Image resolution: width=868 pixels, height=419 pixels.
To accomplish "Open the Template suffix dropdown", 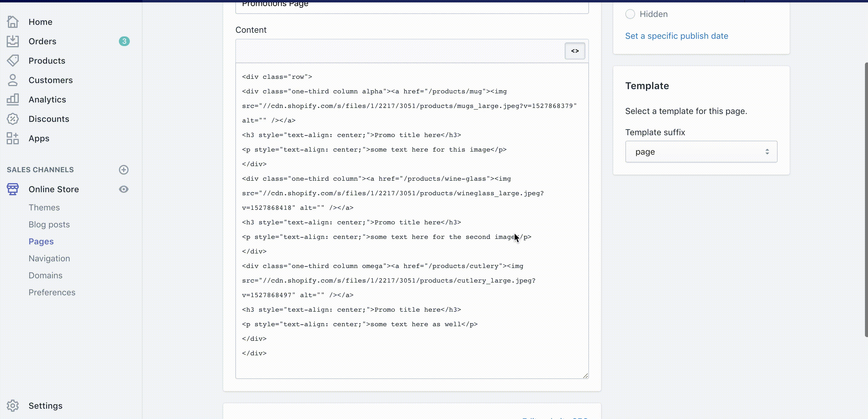I will pyautogui.click(x=701, y=152).
